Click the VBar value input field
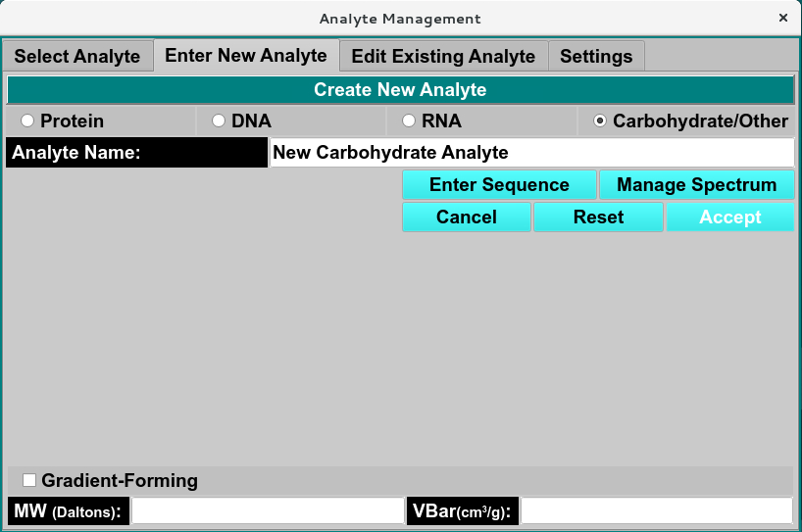802x532 pixels. pos(656,511)
